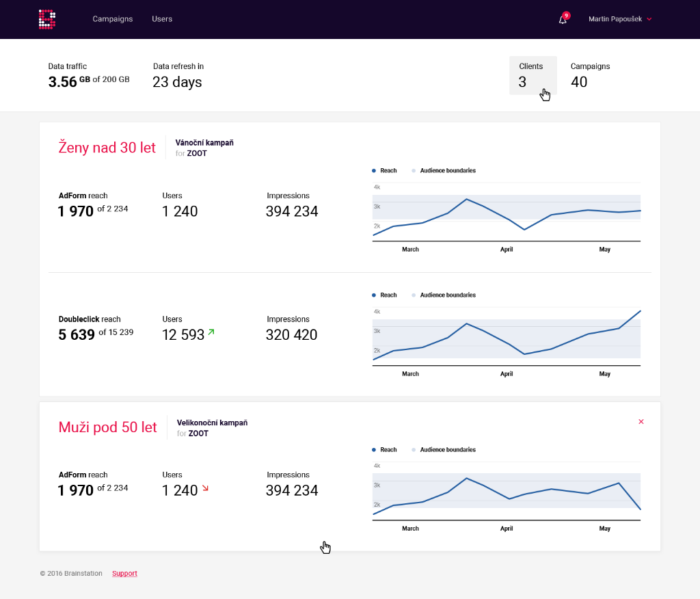Open the Users navigation menu
The image size is (700, 599).
tap(162, 19)
